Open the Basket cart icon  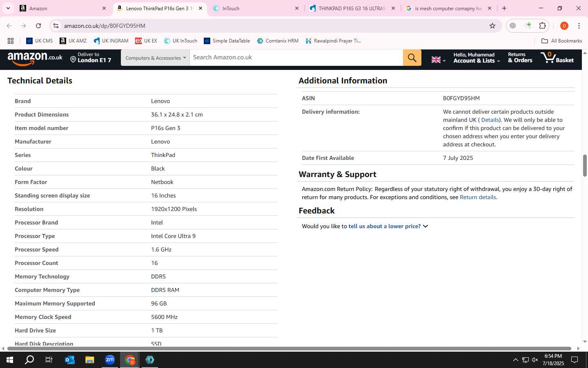tap(557, 58)
